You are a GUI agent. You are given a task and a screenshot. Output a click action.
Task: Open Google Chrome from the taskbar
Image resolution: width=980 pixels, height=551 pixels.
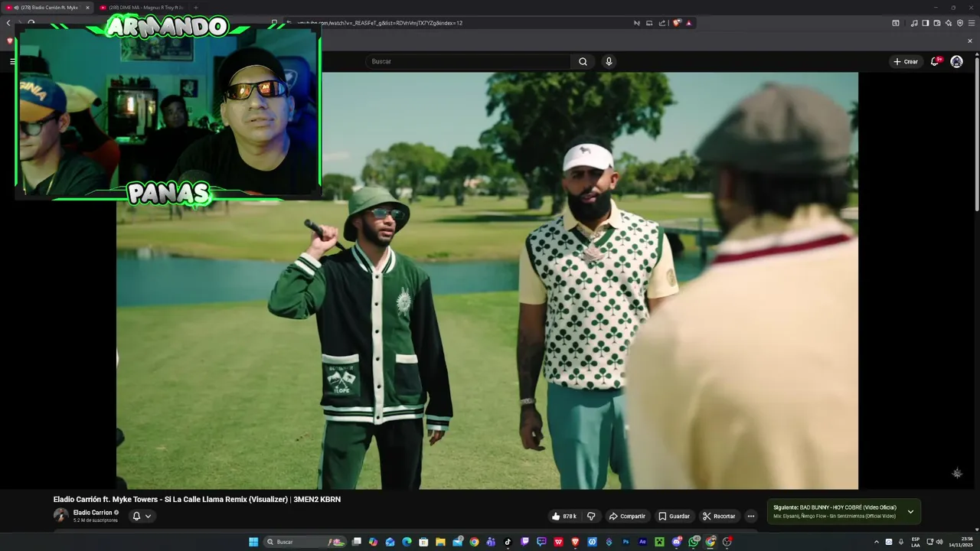(474, 542)
